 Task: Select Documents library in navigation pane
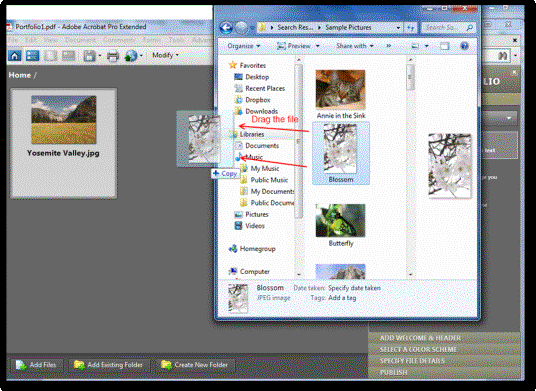click(x=262, y=146)
